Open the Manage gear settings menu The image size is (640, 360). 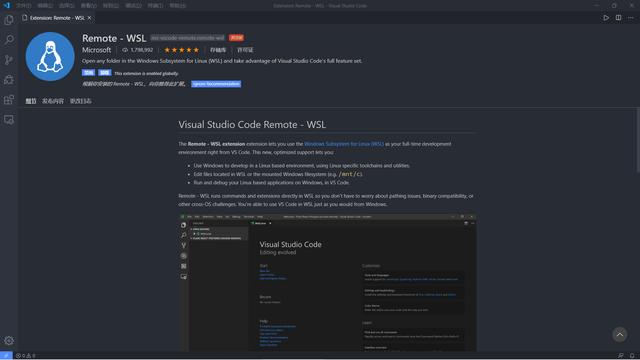tap(9, 340)
